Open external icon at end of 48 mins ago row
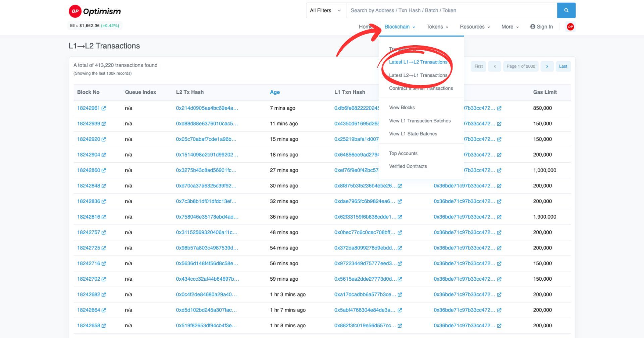The width and height of the screenshot is (644, 338). click(499, 232)
